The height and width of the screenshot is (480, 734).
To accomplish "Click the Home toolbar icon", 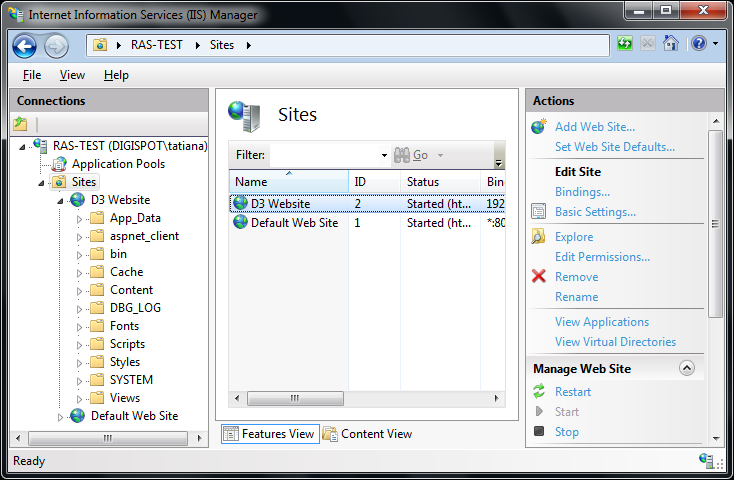I will [x=671, y=44].
